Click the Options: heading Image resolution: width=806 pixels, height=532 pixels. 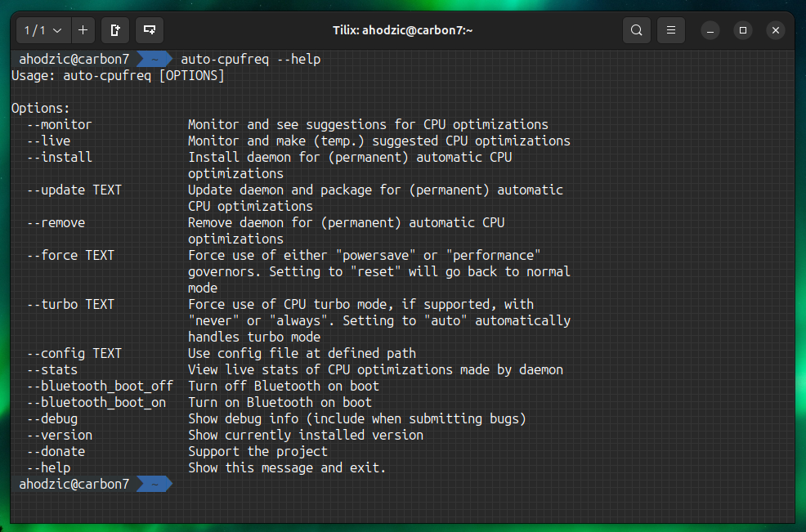pos(41,109)
